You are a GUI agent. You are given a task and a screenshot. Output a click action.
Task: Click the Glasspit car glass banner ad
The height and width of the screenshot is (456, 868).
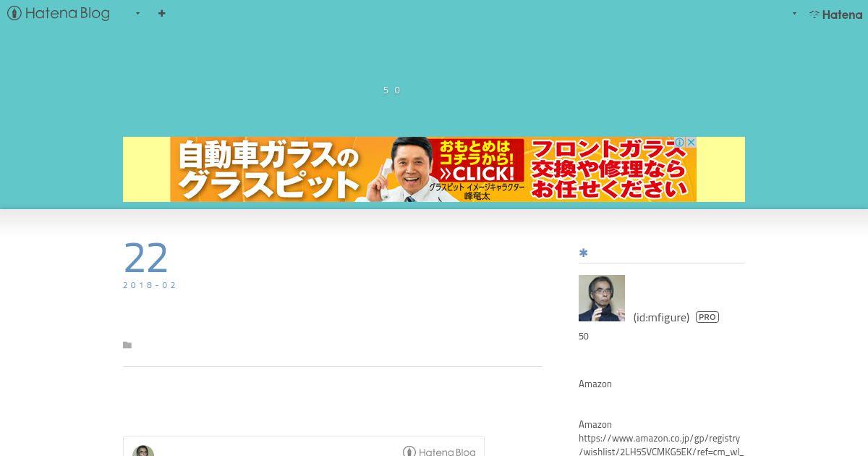(x=433, y=169)
